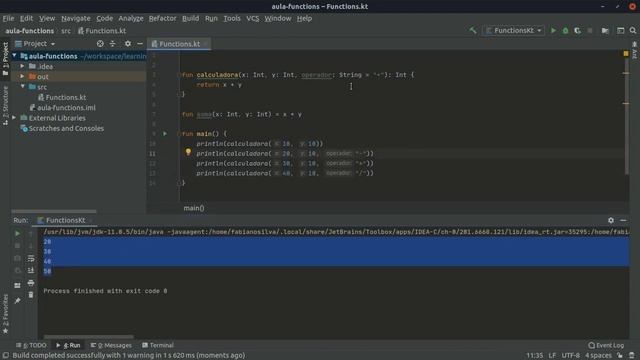This screenshot has width=640, height=360.
Task: Click the UTF-8 encoding in status bar
Action: click(x=571, y=356)
